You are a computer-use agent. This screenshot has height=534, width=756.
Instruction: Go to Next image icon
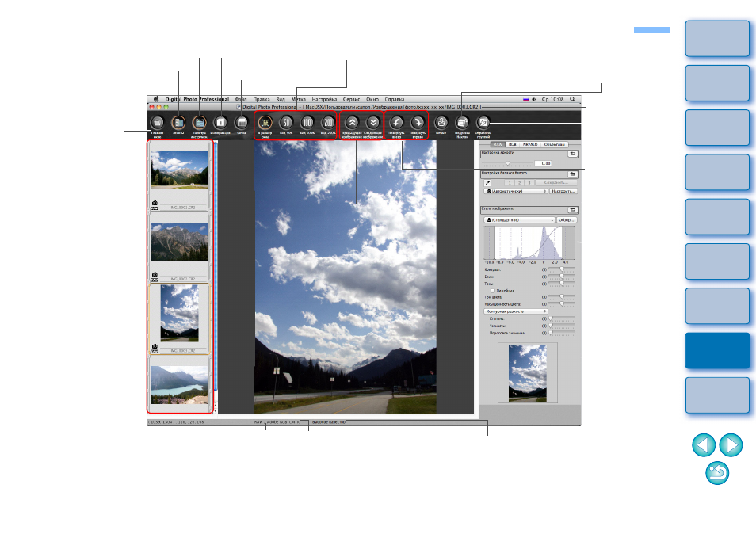[x=372, y=123]
